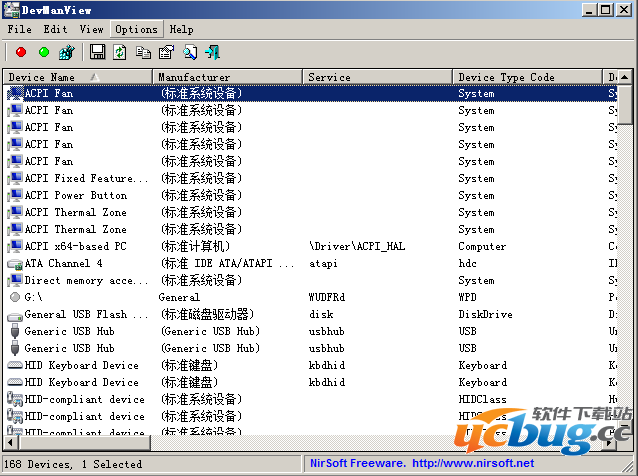Click icon of Direct memory access row
The height and width of the screenshot is (476, 638).
point(15,280)
